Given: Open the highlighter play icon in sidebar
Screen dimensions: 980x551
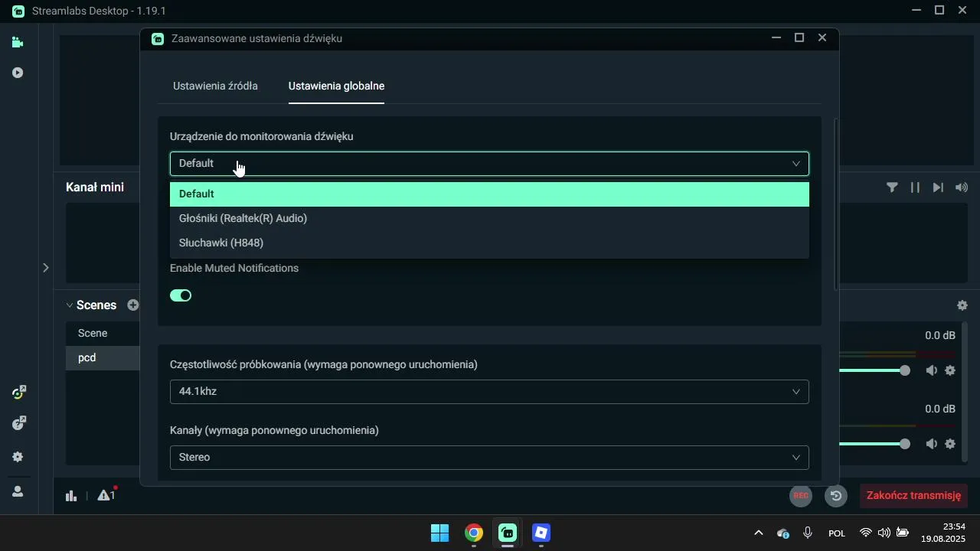Looking at the screenshot, I should click(18, 73).
